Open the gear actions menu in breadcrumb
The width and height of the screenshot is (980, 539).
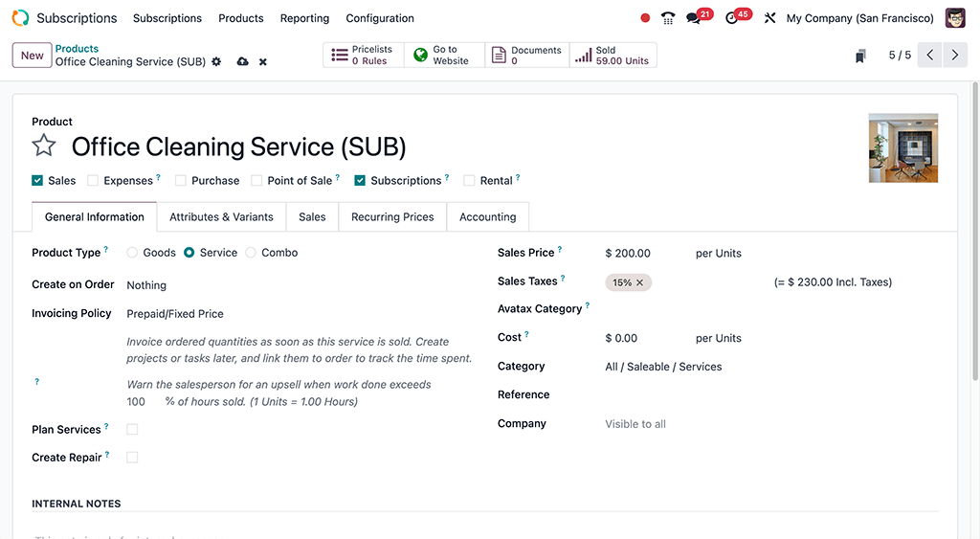[216, 62]
